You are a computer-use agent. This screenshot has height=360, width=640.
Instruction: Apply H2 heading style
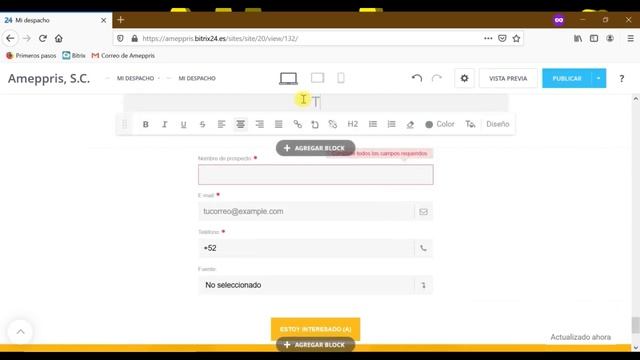click(x=353, y=124)
